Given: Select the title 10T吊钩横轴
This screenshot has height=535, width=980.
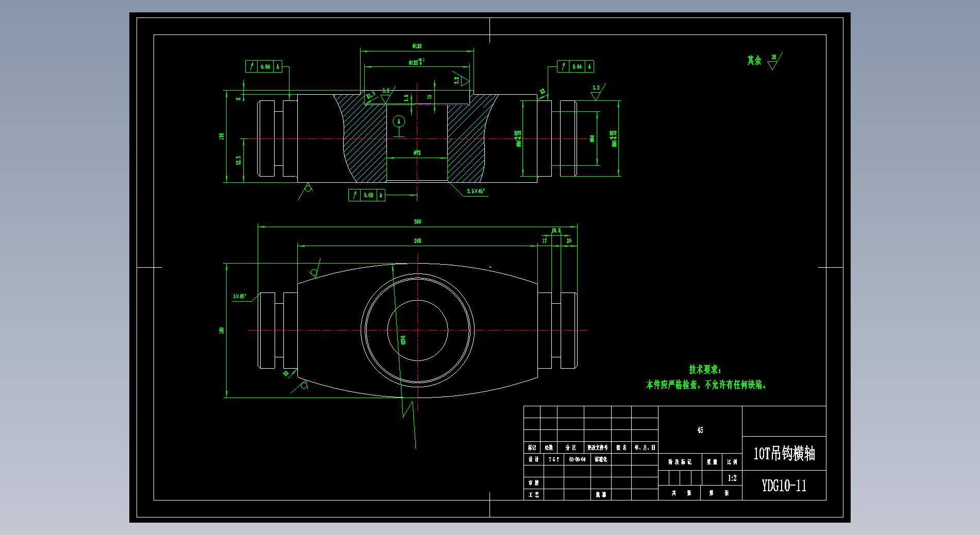Looking at the screenshot, I should tap(784, 454).
